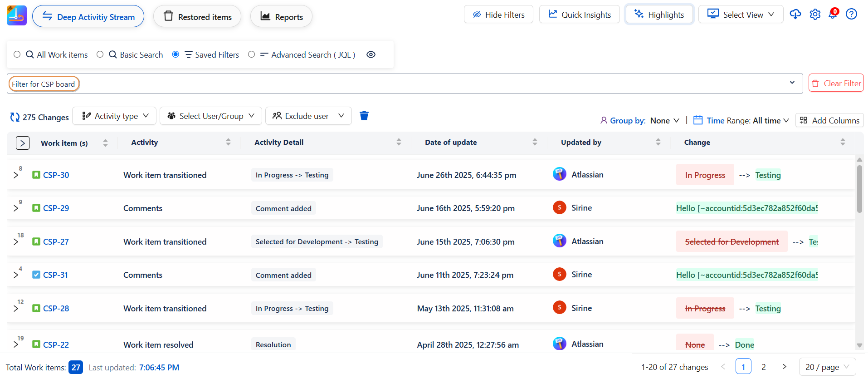The width and height of the screenshot is (868, 379).
Task: Choose the Advanced Search (JQL) radio button
Action: click(252, 54)
